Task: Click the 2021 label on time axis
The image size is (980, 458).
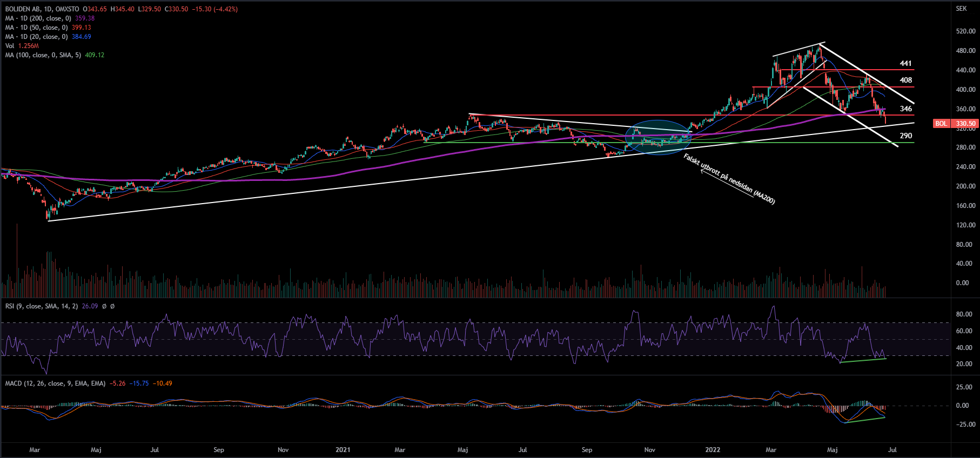Action: [x=343, y=450]
